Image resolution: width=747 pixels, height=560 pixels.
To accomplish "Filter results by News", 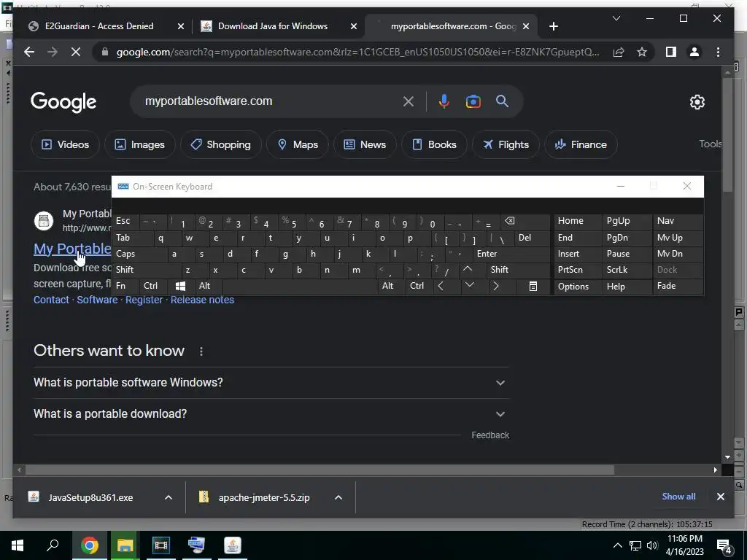I will [x=365, y=144].
